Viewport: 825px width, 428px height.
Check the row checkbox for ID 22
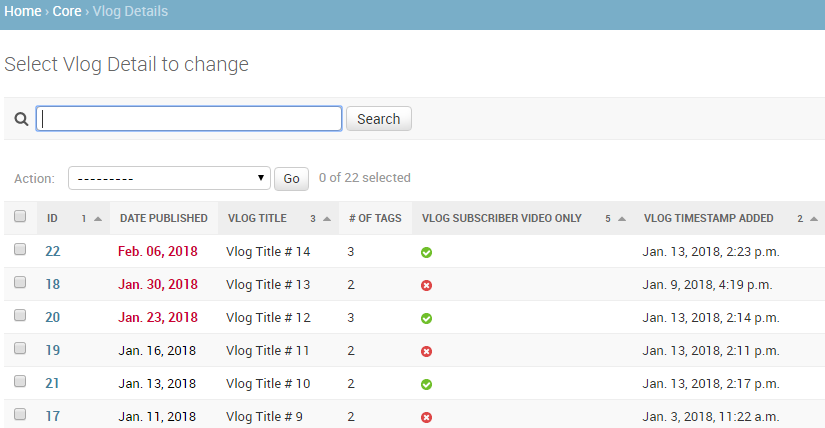20,251
